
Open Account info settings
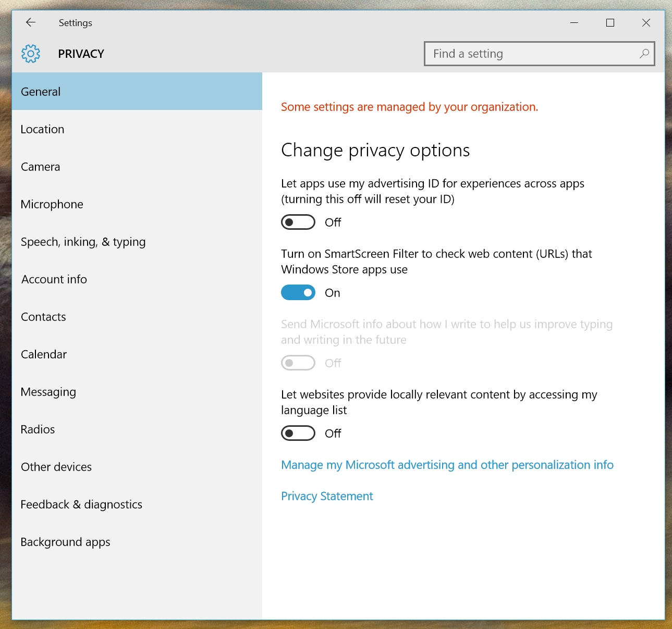(x=137, y=279)
